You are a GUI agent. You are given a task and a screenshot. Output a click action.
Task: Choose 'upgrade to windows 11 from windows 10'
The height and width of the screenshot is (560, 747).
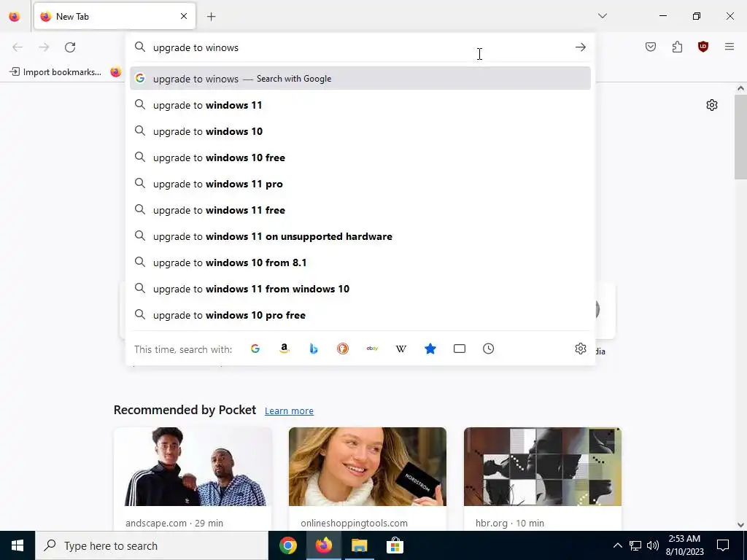pos(360,289)
